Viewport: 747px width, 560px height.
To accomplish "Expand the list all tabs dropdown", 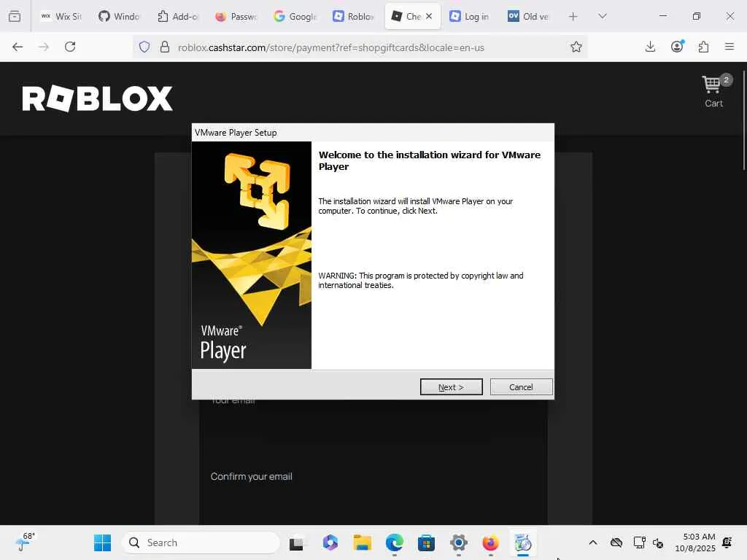I will tap(603, 16).
